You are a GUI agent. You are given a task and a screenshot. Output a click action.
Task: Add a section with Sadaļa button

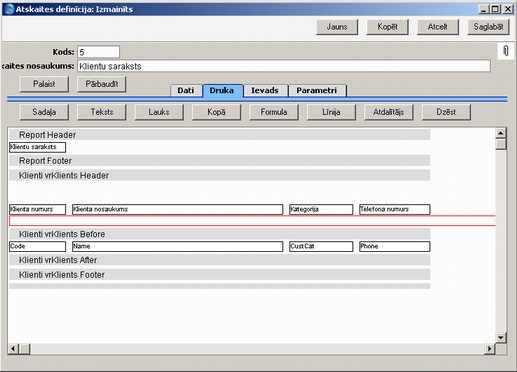pos(44,112)
